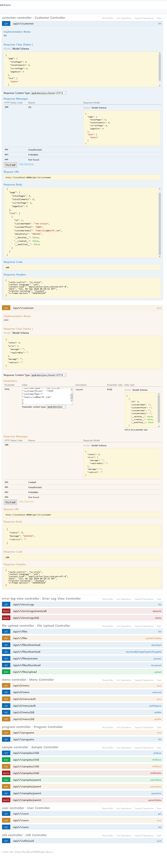Open the customer-controller heading link

click(x=33, y=18)
